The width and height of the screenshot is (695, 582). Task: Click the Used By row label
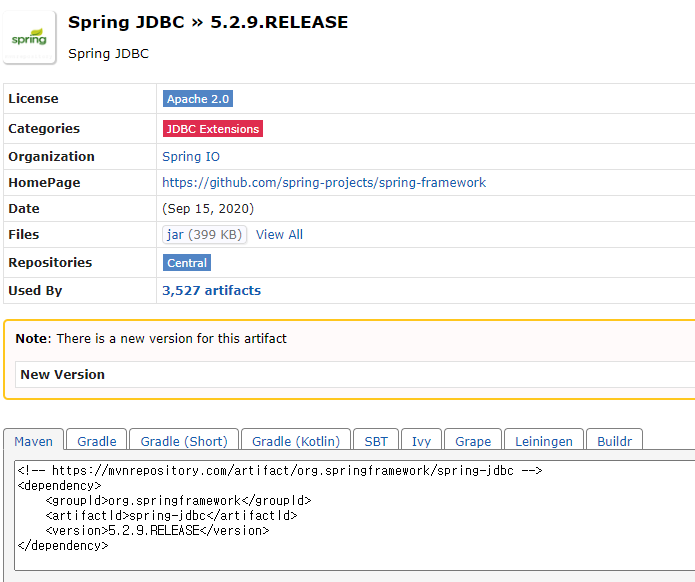35,290
